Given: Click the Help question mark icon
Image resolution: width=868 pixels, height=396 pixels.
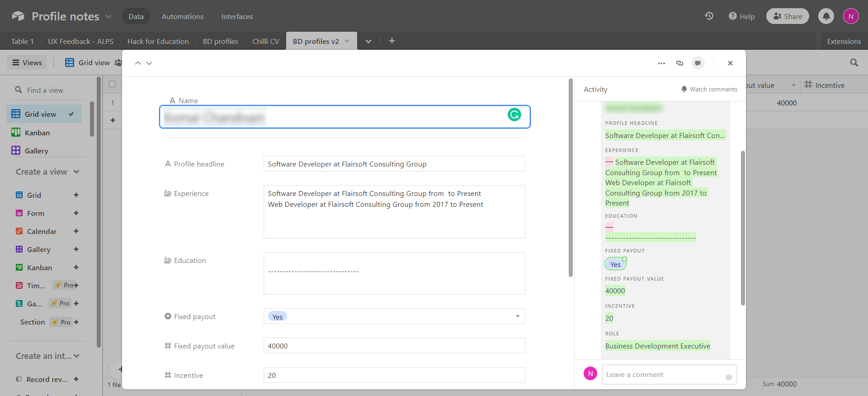Looking at the screenshot, I should click(732, 16).
